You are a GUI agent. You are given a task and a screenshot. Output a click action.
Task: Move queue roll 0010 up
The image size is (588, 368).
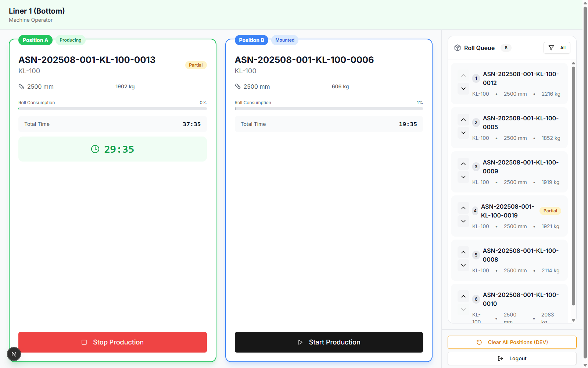[463, 296]
